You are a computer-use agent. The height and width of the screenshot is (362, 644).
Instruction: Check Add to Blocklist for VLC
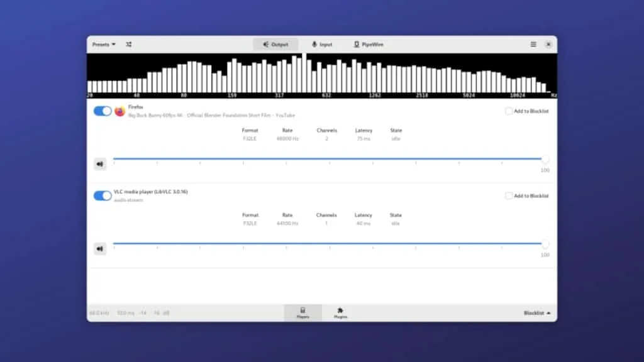coord(509,196)
